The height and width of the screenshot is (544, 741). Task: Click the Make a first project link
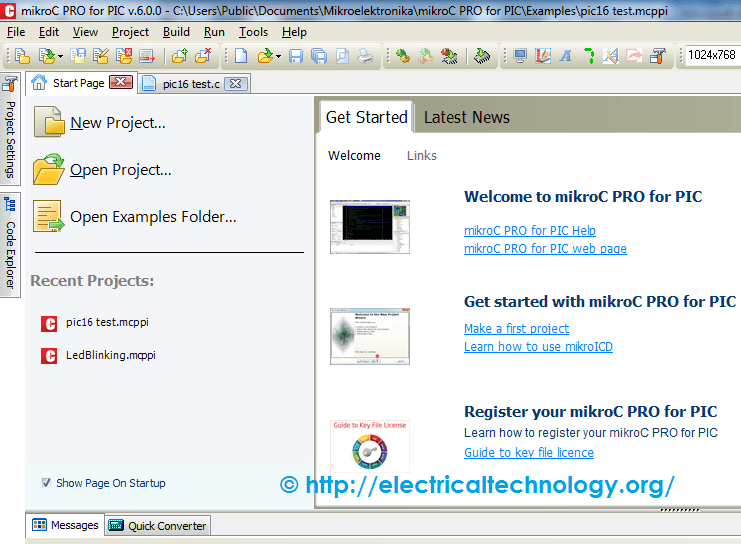tap(516, 328)
